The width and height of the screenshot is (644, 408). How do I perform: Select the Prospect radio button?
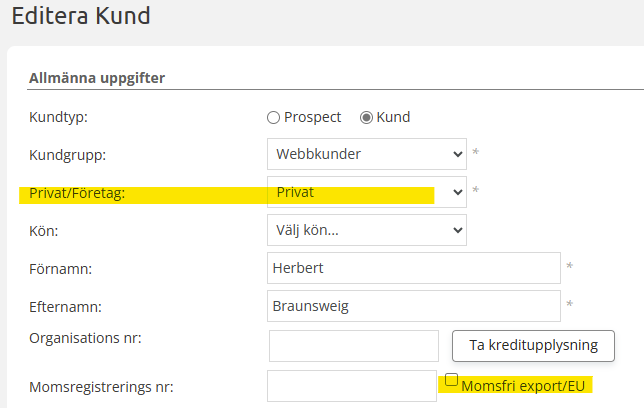274,118
